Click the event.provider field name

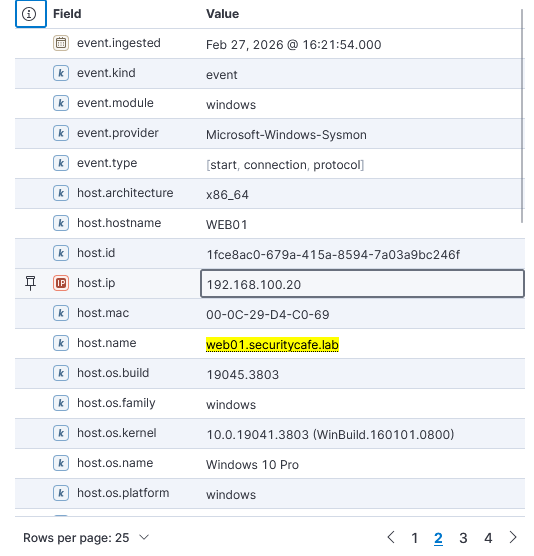click(118, 133)
